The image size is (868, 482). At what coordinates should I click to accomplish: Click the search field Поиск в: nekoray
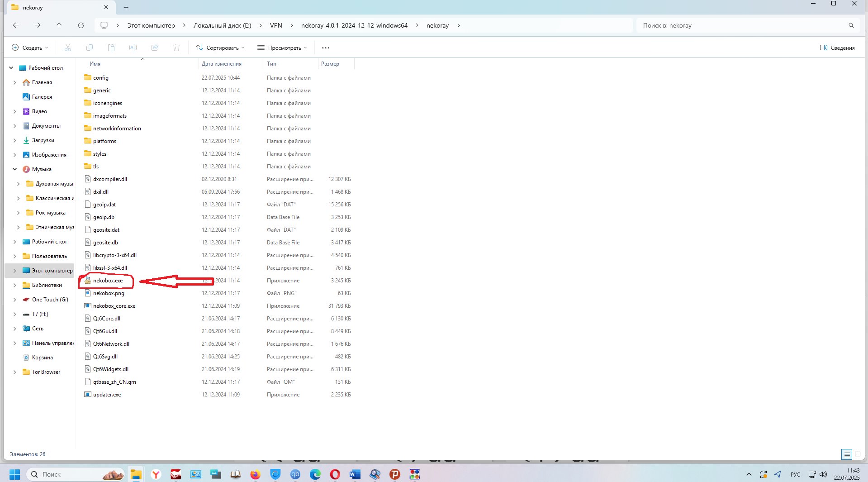point(742,25)
